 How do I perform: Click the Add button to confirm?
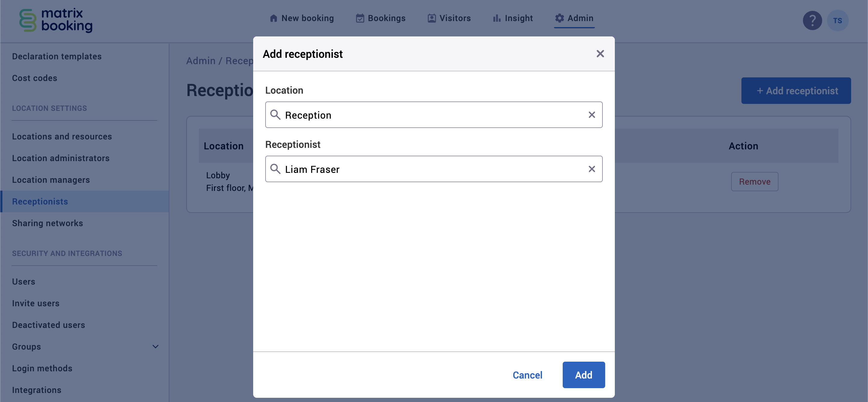coord(583,375)
